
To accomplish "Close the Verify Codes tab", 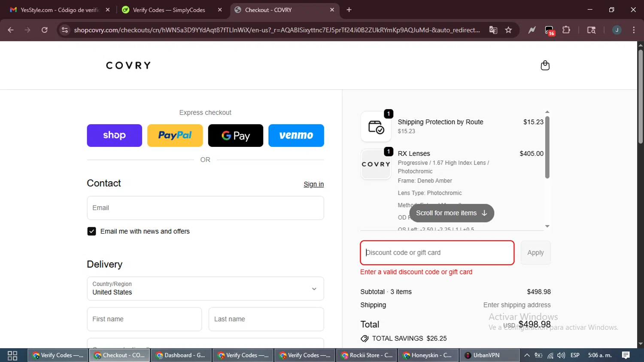I will 220,10.
